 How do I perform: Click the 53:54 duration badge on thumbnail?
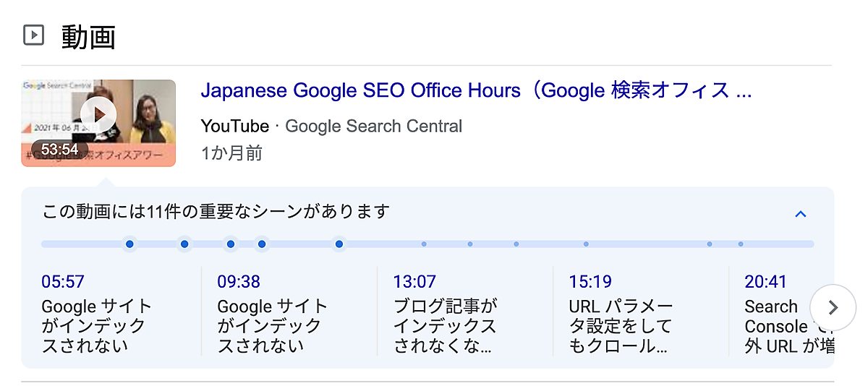click(x=59, y=150)
